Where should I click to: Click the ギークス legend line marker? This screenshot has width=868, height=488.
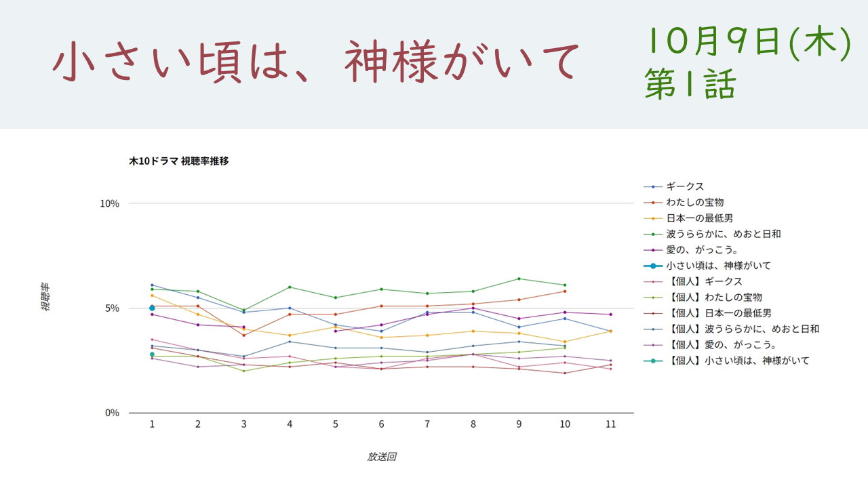[653, 186]
